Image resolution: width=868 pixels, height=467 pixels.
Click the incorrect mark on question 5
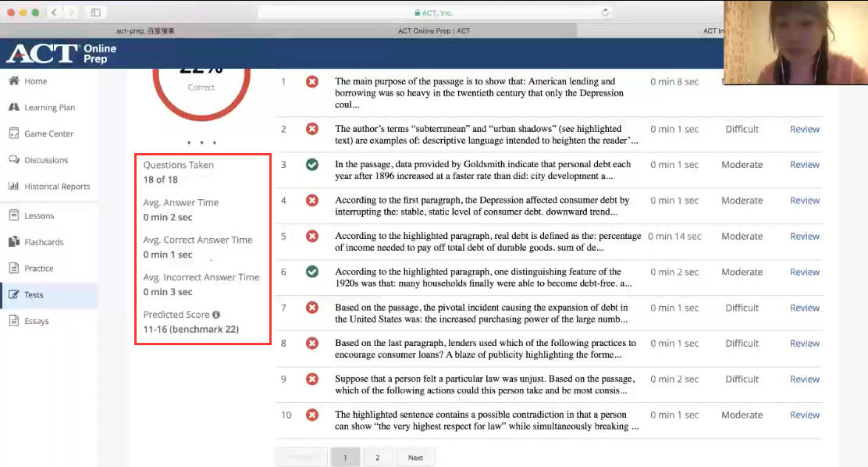[x=312, y=236]
